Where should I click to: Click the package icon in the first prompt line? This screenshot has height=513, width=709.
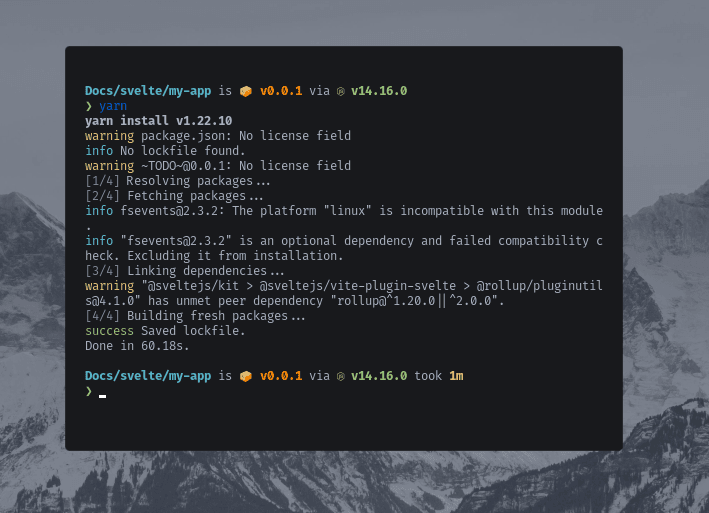tap(246, 91)
